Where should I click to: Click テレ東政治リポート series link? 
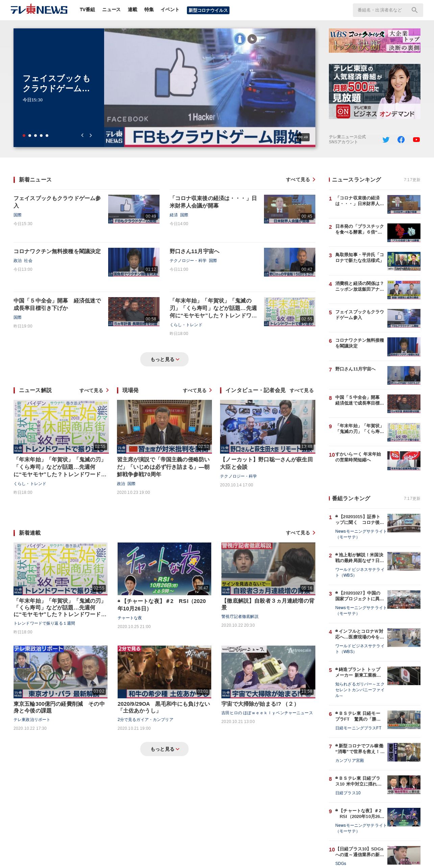tap(32, 720)
